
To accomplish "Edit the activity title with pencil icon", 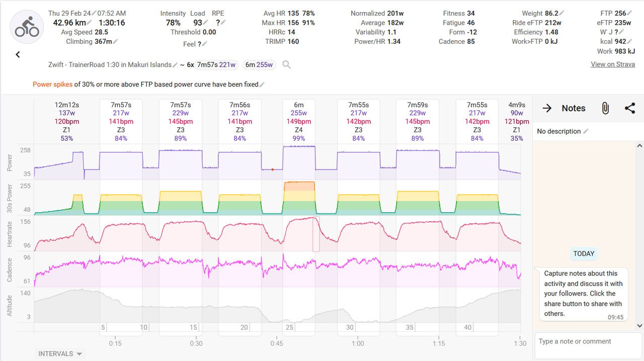I will tap(175, 64).
